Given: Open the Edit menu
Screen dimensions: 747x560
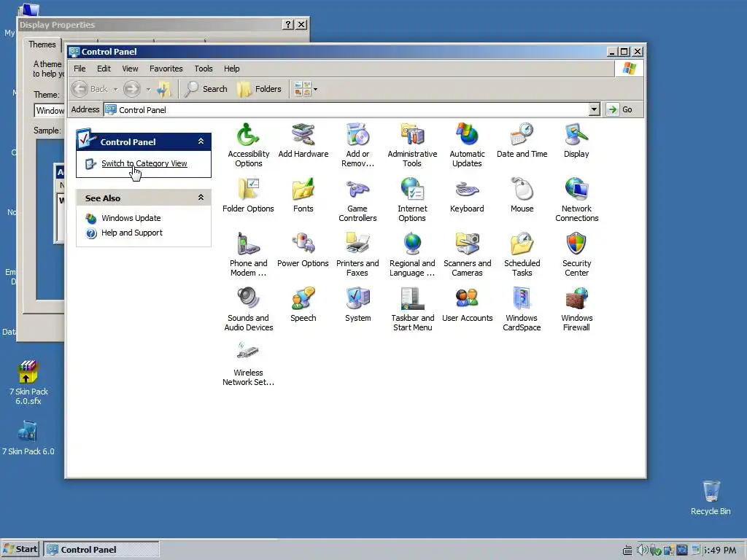Looking at the screenshot, I should tap(104, 69).
